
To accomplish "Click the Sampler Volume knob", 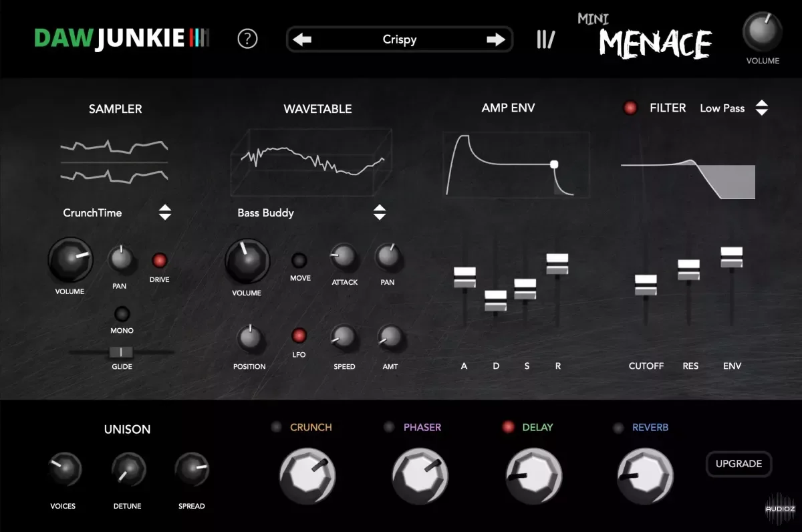I will coord(70,260).
